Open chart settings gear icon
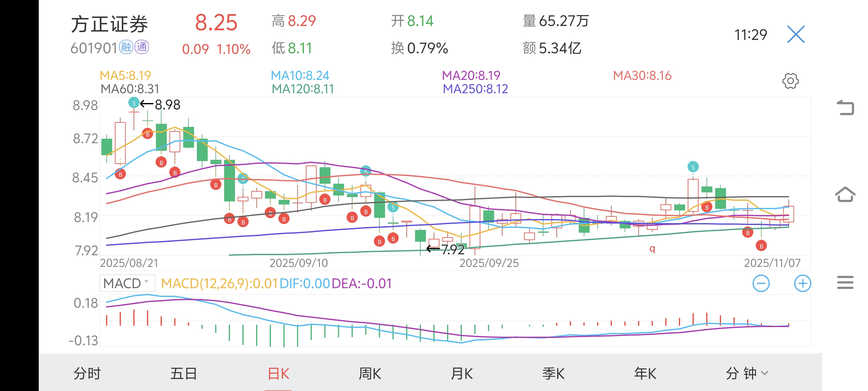Screen dimensions: 868x391 [x=790, y=81]
